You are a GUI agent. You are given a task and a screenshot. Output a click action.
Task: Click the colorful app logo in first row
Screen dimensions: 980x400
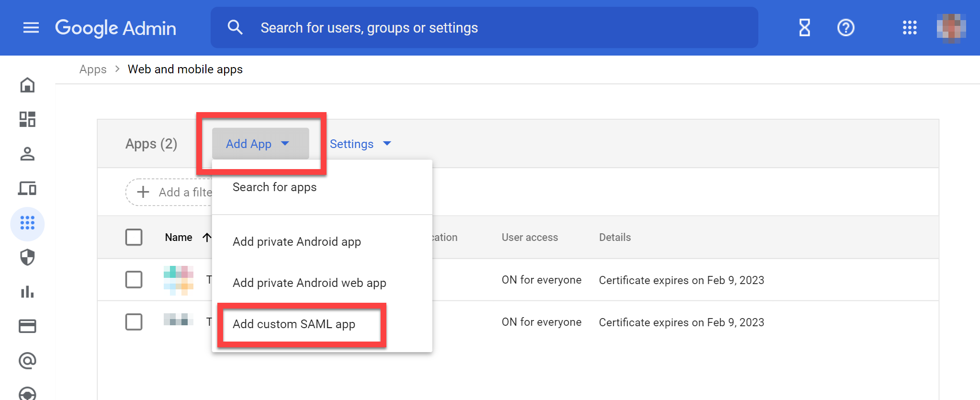[179, 280]
